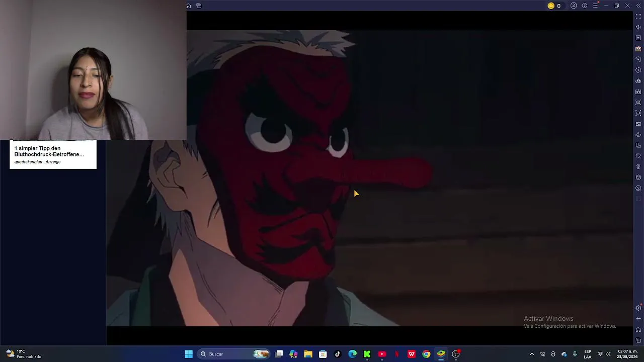Open the BlueStacks media folder icon
Image resolution: width=644 pixels, height=362 pixels.
click(x=638, y=124)
